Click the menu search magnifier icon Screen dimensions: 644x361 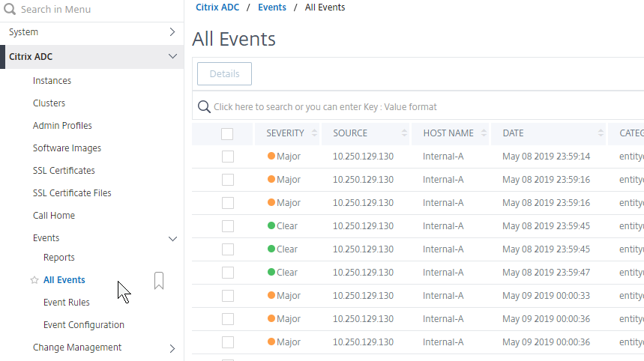coord(10,9)
